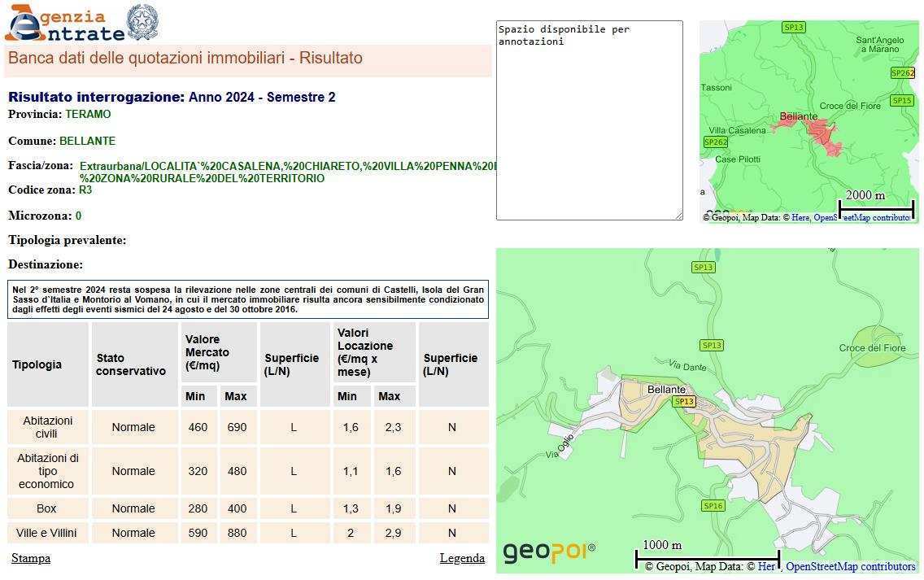This screenshot has width=924, height=580.
Task: Select the SP15 road badge in the overview map
Action: [x=901, y=101]
